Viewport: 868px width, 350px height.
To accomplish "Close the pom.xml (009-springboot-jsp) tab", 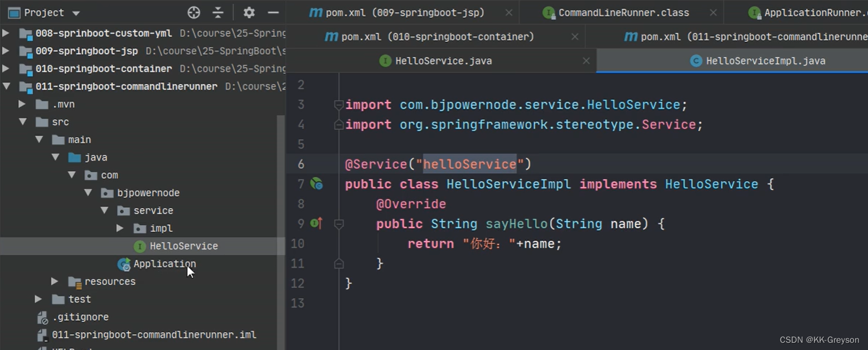I will pos(508,12).
